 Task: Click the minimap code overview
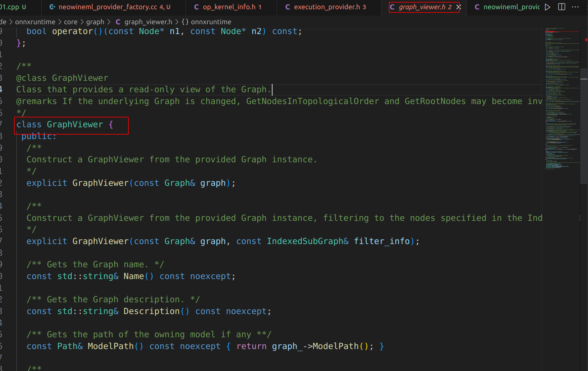click(562, 99)
